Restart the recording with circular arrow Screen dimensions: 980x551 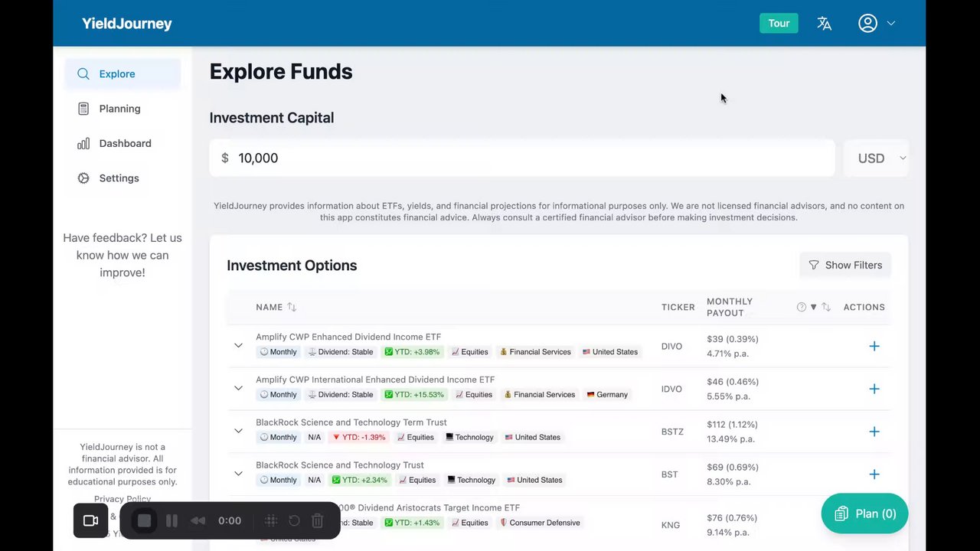click(x=294, y=520)
